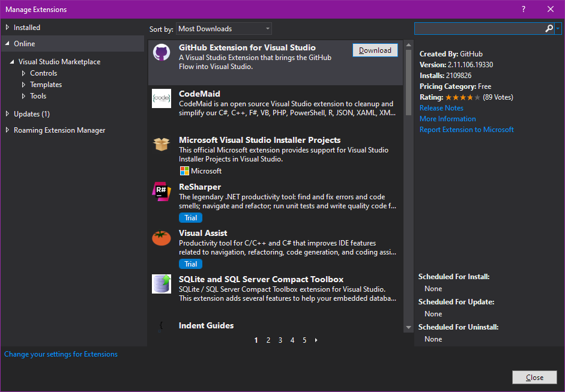Image resolution: width=565 pixels, height=392 pixels.
Task: Click the extension list scrollbar thumb
Action: pyautogui.click(x=409, y=82)
